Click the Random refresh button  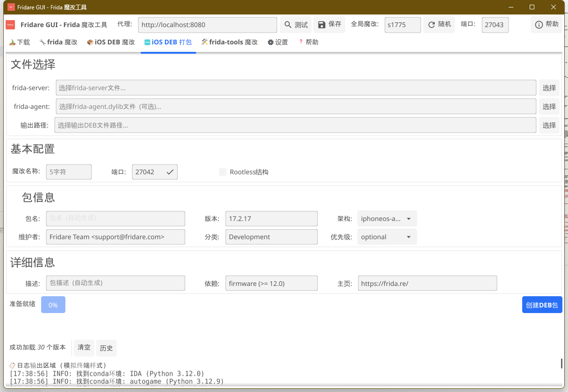(439, 25)
